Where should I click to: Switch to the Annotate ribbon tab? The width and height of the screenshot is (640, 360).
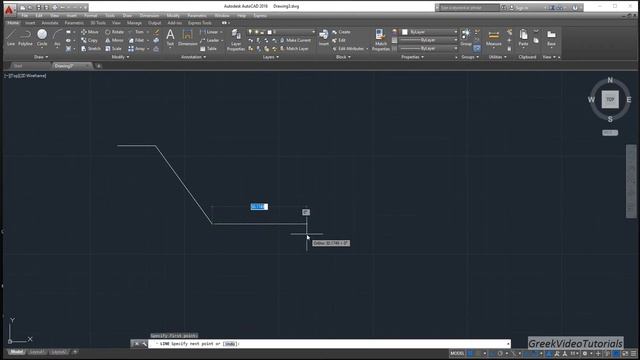(50, 23)
